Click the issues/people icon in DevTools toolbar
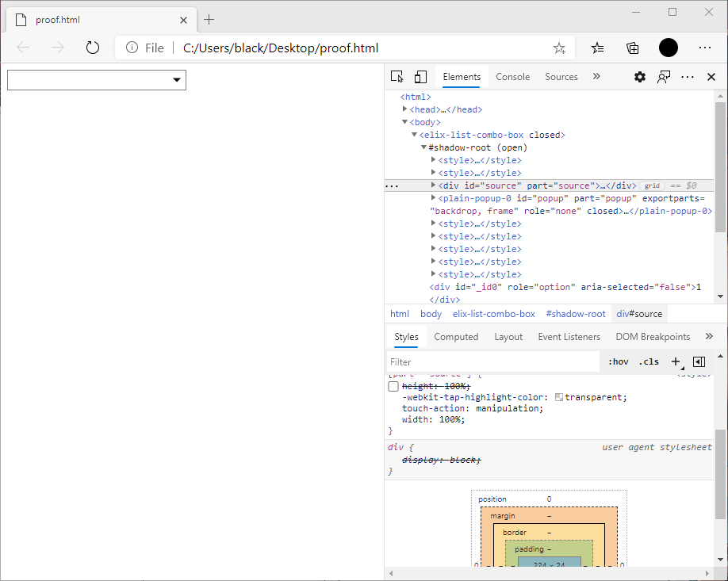The width and height of the screenshot is (728, 581). pyautogui.click(x=664, y=76)
